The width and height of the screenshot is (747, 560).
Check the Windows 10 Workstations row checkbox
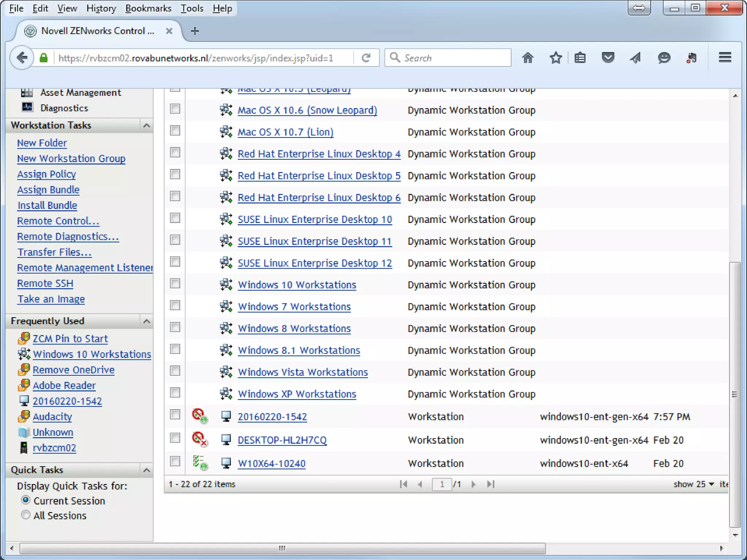pos(175,284)
